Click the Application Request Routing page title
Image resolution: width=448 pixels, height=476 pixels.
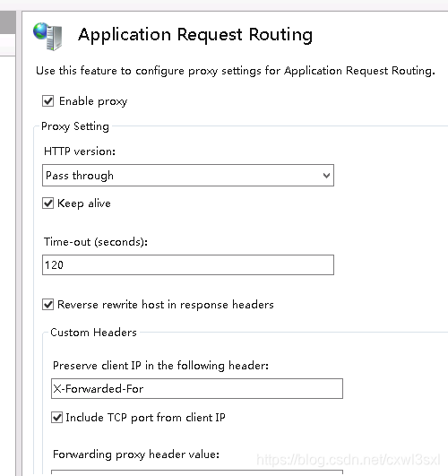pos(195,35)
